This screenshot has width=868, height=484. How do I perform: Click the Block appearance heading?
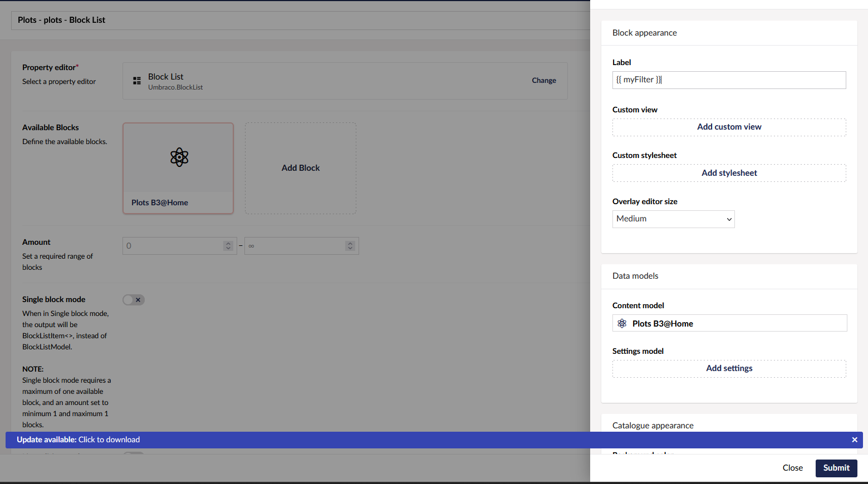[645, 33]
